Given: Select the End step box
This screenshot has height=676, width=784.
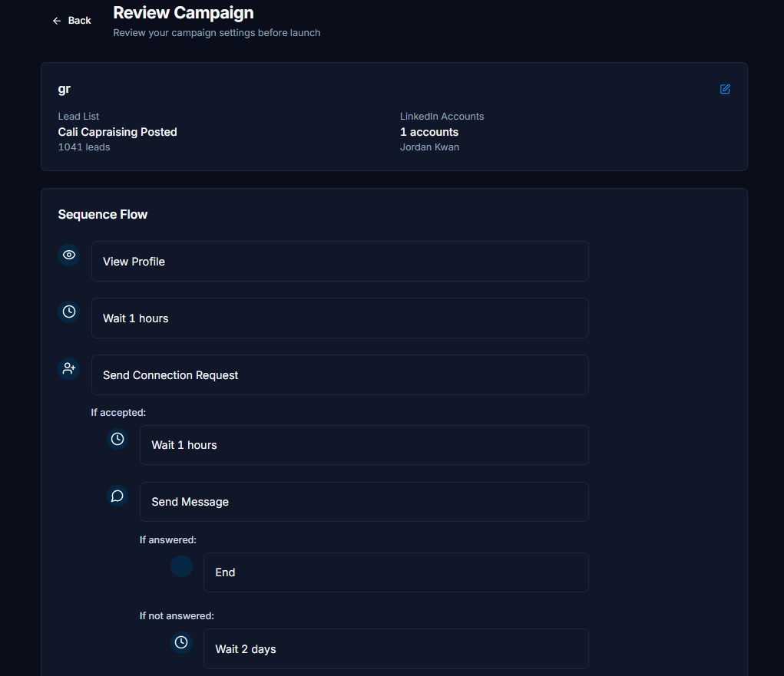Looking at the screenshot, I should point(396,572).
